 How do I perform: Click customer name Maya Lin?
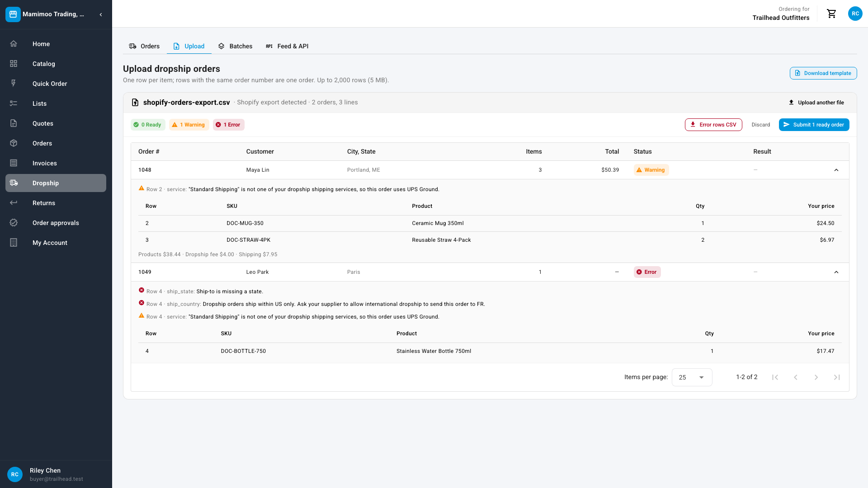click(258, 170)
